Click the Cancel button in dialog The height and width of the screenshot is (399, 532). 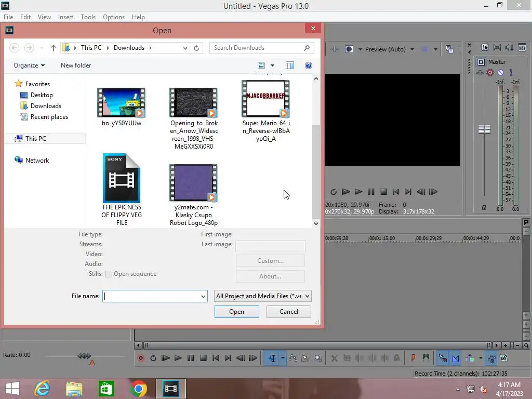[x=289, y=312]
